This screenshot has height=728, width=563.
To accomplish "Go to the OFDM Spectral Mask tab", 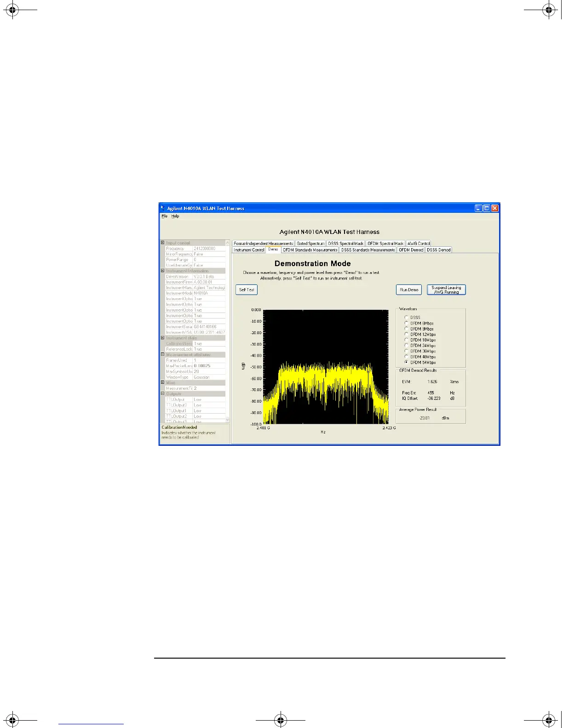I will [x=385, y=244].
